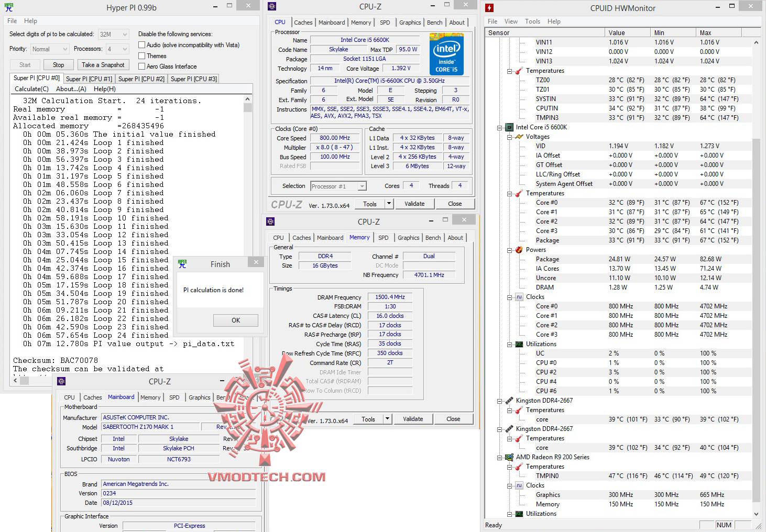Collapse the AMD Radeon R9 200 Series node
The height and width of the screenshot is (532, 766).
pyautogui.click(x=499, y=457)
